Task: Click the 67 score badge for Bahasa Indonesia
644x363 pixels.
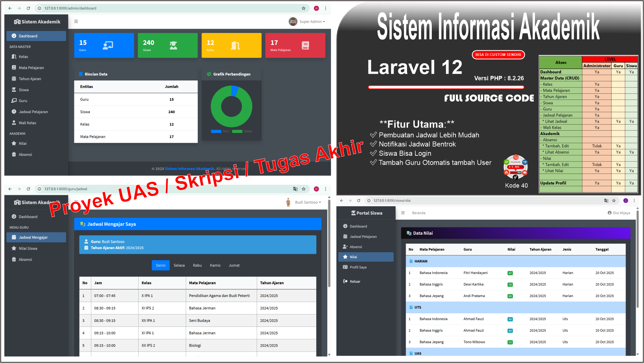Action: click(x=510, y=273)
